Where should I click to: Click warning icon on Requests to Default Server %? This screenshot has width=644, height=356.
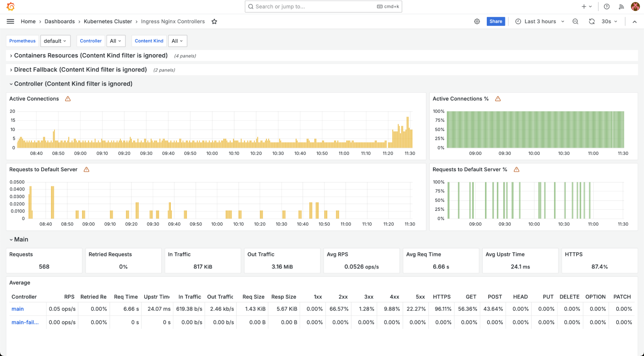click(x=516, y=170)
